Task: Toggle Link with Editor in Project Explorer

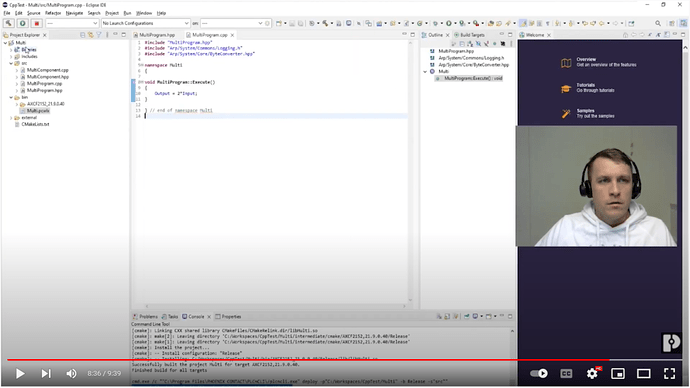Action: [91, 35]
